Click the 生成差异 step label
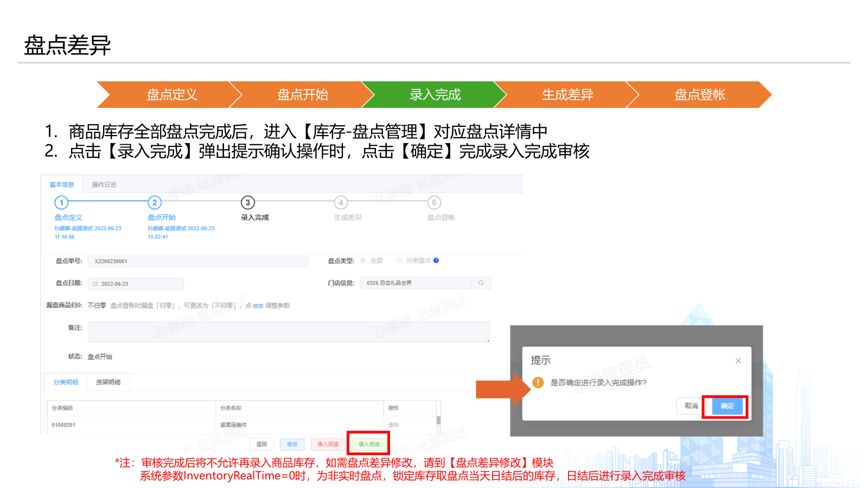Image resolution: width=868 pixels, height=488 pixels. tap(348, 217)
